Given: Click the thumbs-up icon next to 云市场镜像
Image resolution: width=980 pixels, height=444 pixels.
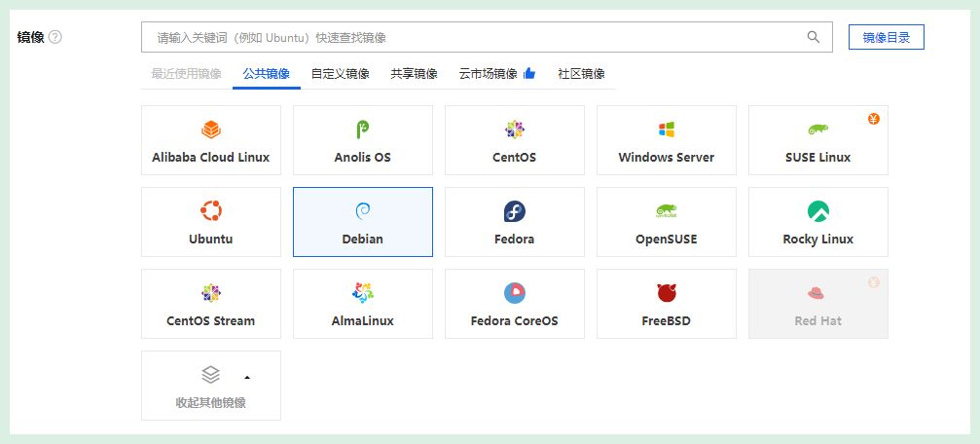Looking at the screenshot, I should pyautogui.click(x=529, y=73).
